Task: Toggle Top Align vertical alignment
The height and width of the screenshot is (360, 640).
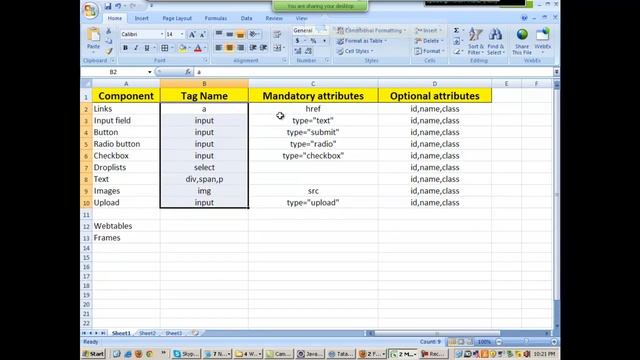Action: pyautogui.click(x=219, y=34)
